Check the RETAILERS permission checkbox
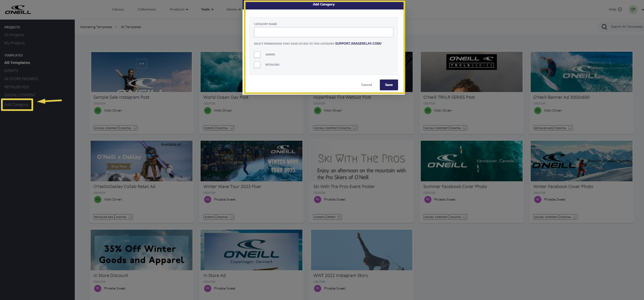The width and height of the screenshot is (644, 300). coord(257,65)
